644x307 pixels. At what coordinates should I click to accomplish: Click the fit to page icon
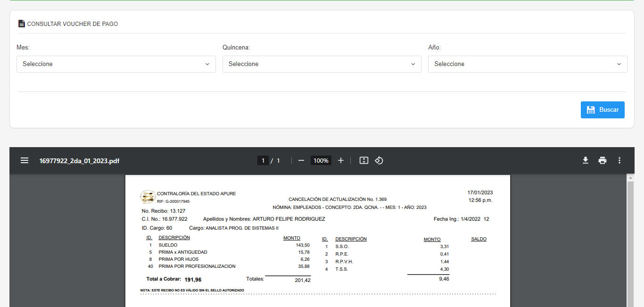[x=363, y=161]
